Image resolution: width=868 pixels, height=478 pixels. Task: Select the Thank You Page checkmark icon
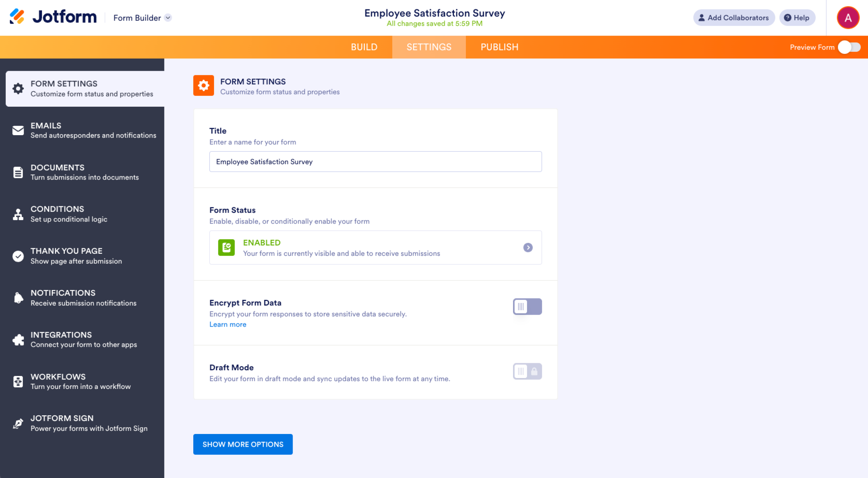[18, 256]
